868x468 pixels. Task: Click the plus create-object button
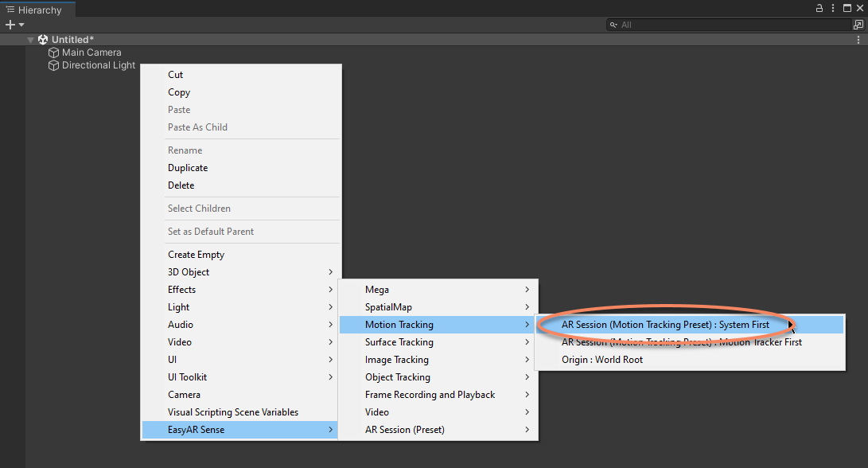coord(10,25)
